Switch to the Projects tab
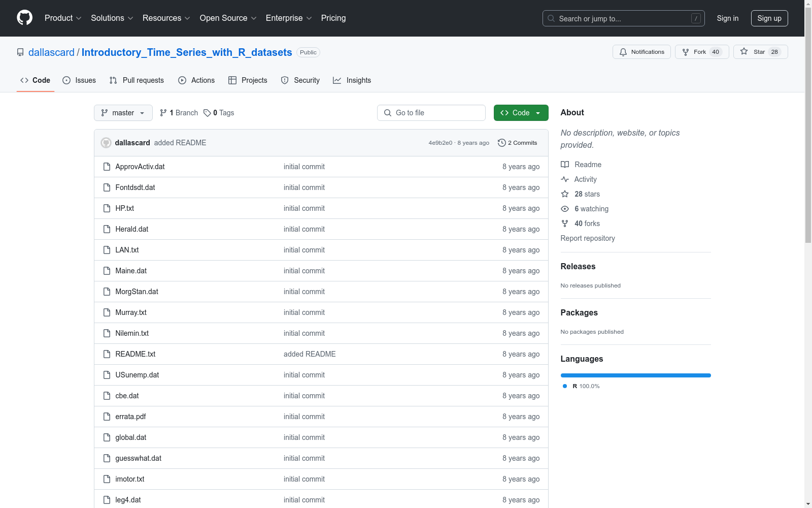Screen dimensions: 812x508 click(248, 80)
